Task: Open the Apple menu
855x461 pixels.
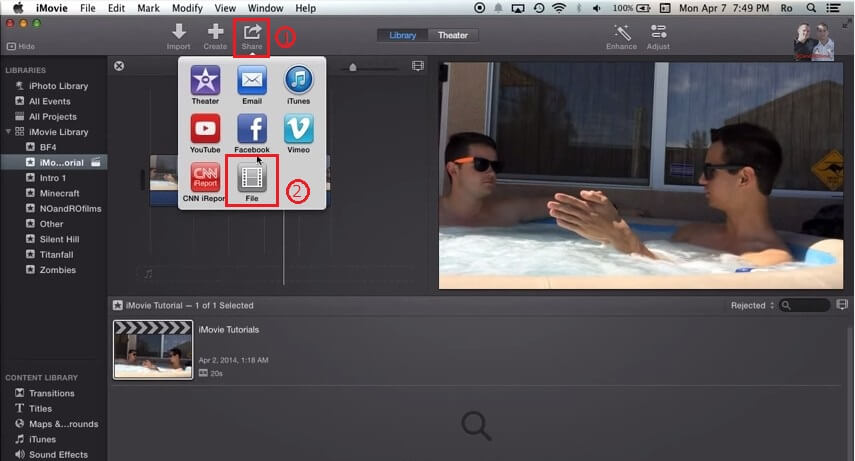Action: 18,8
